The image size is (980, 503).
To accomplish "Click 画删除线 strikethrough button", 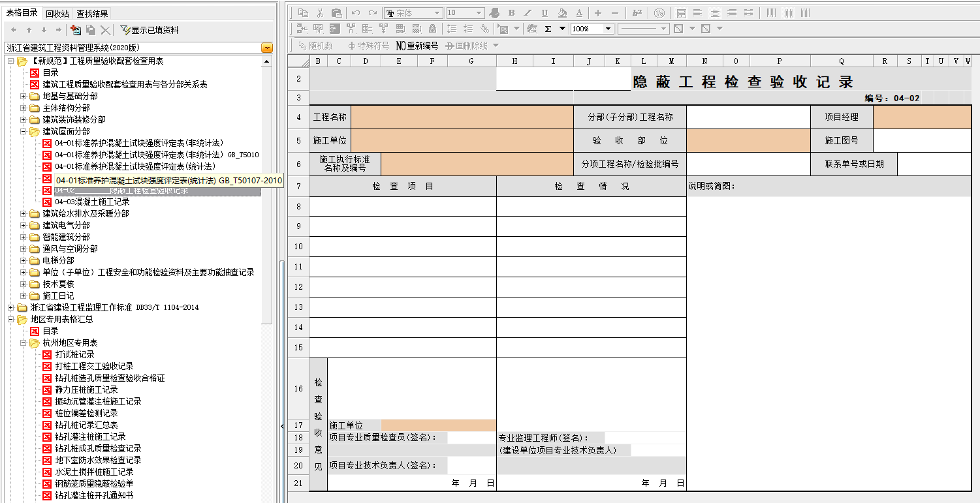I will 466,46.
